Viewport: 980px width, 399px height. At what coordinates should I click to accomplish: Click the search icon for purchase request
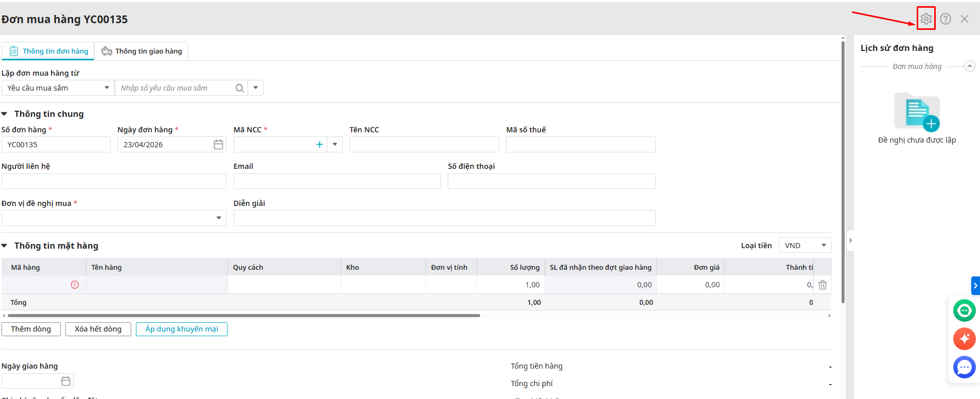239,88
